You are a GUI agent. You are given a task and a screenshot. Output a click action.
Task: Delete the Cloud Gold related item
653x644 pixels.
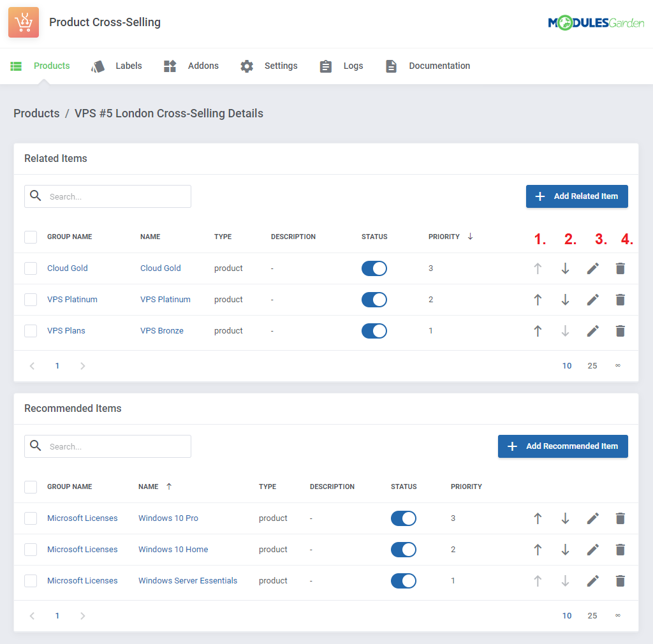tap(620, 268)
